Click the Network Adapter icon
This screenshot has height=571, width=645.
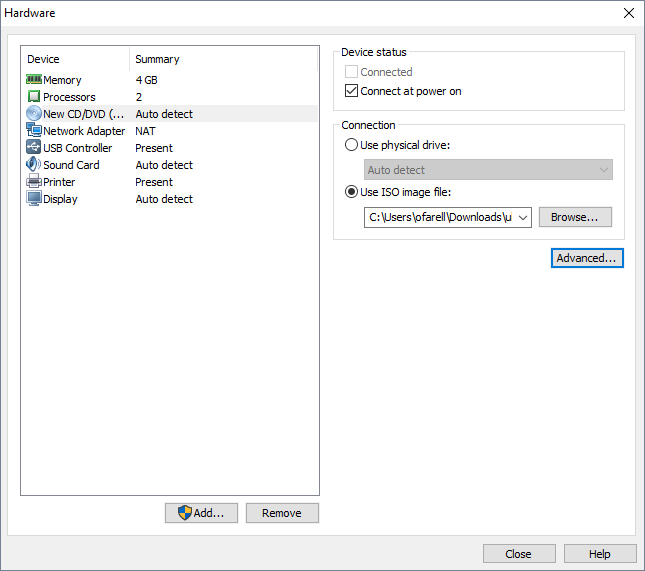point(33,131)
